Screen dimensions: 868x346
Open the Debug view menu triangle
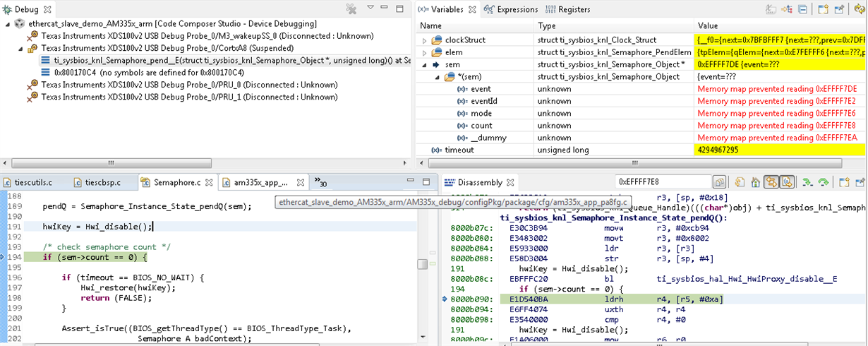(x=370, y=8)
